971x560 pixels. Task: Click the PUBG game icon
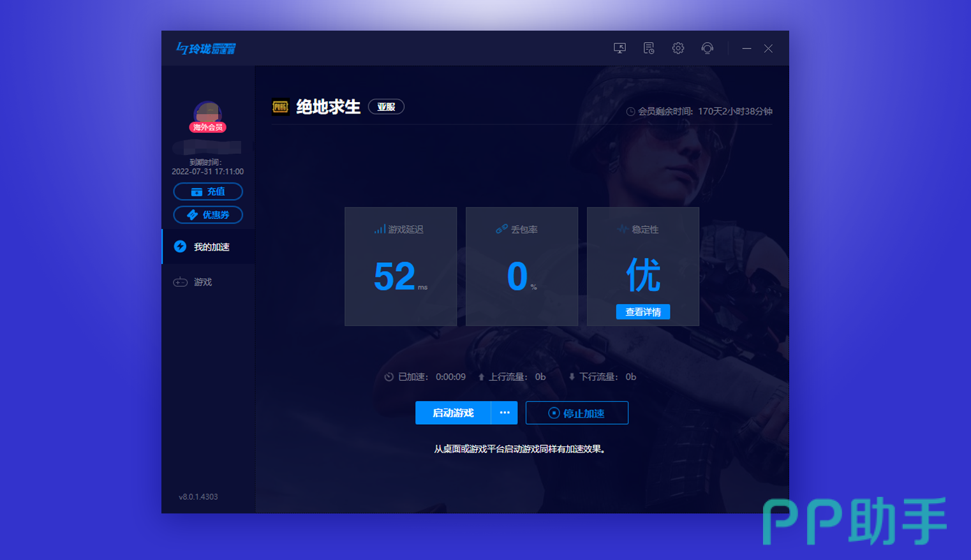point(280,107)
